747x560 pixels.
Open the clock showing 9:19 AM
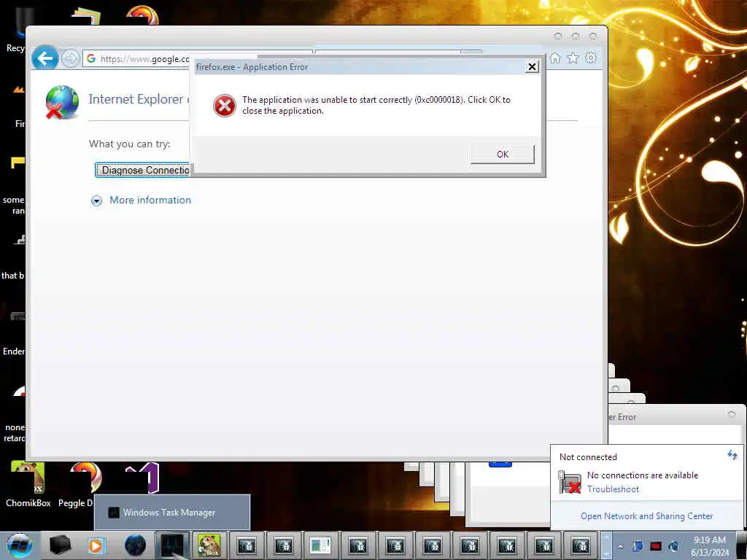(709, 546)
